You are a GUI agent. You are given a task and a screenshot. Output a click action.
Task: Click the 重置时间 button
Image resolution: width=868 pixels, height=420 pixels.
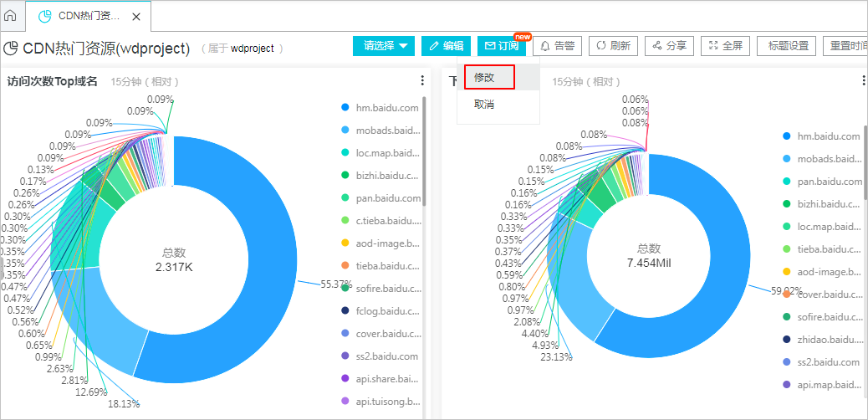pos(845,46)
